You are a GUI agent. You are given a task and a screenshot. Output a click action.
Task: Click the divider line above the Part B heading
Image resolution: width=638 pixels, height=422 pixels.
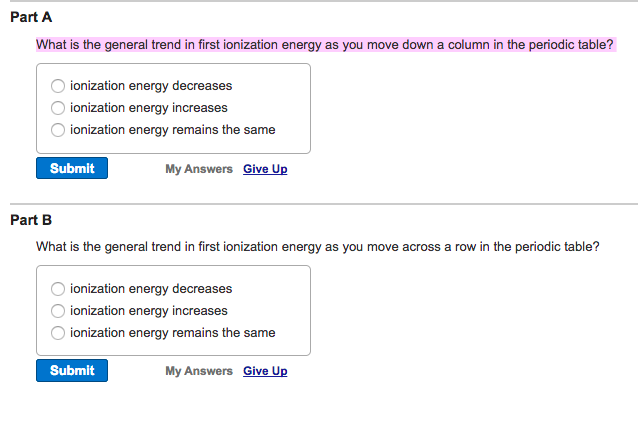click(320, 204)
